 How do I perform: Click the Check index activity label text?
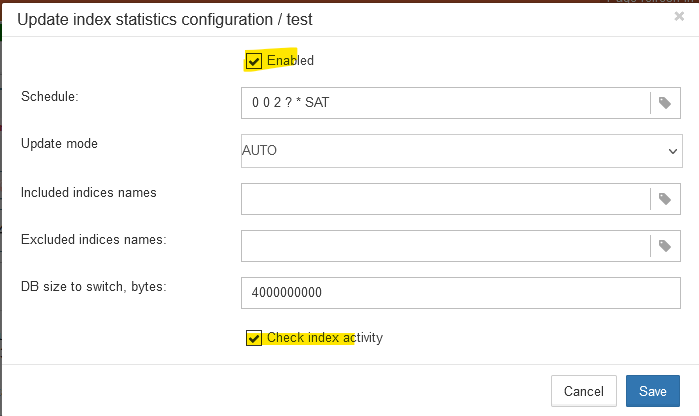324,338
